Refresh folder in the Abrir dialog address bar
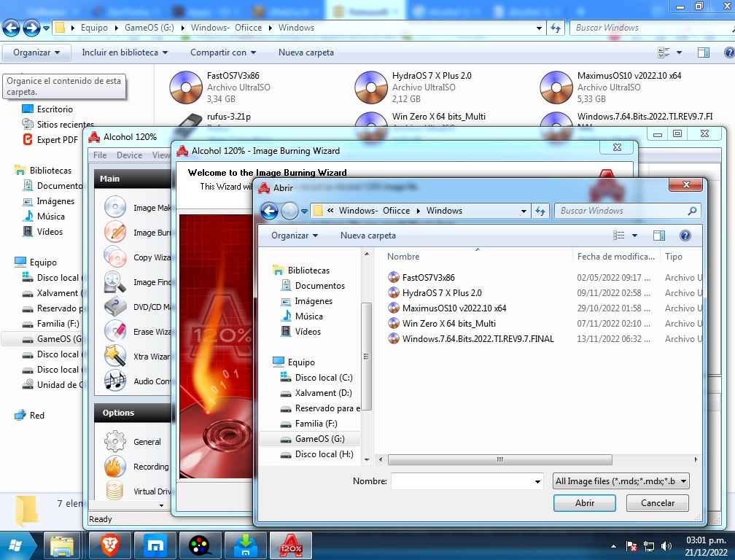The width and height of the screenshot is (735, 560). click(x=540, y=211)
